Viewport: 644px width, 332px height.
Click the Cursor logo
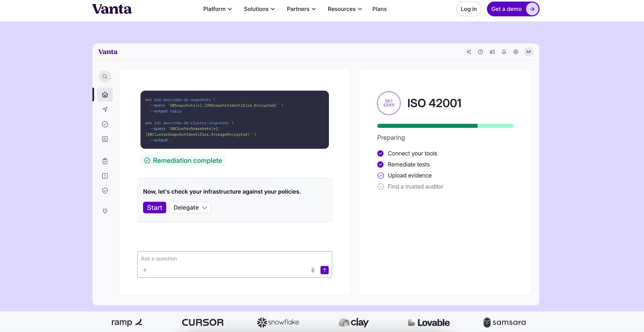click(x=203, y=323)
